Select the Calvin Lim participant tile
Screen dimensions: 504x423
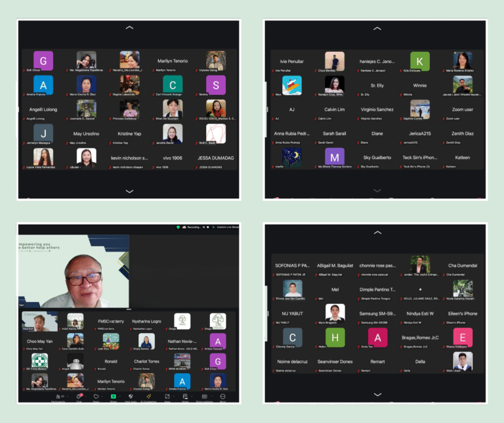coord(335,110)
